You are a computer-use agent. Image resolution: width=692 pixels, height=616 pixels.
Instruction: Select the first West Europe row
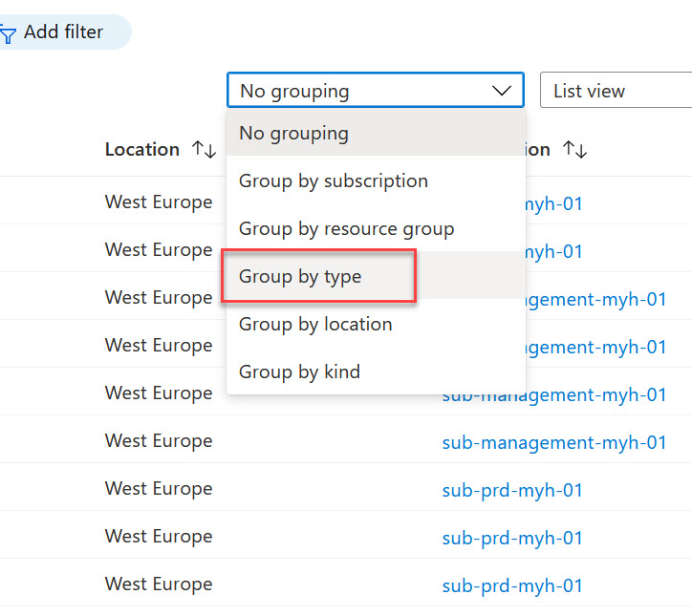[159, 202]
